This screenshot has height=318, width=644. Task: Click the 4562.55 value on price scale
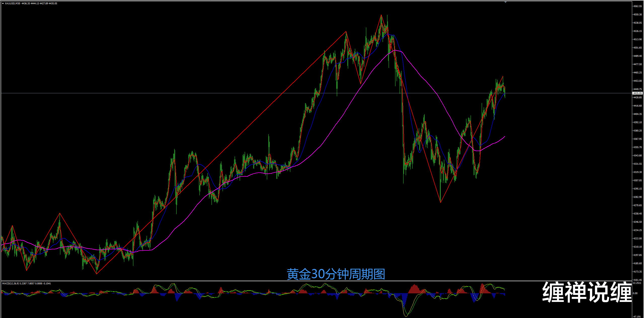(x=637, y=6)
